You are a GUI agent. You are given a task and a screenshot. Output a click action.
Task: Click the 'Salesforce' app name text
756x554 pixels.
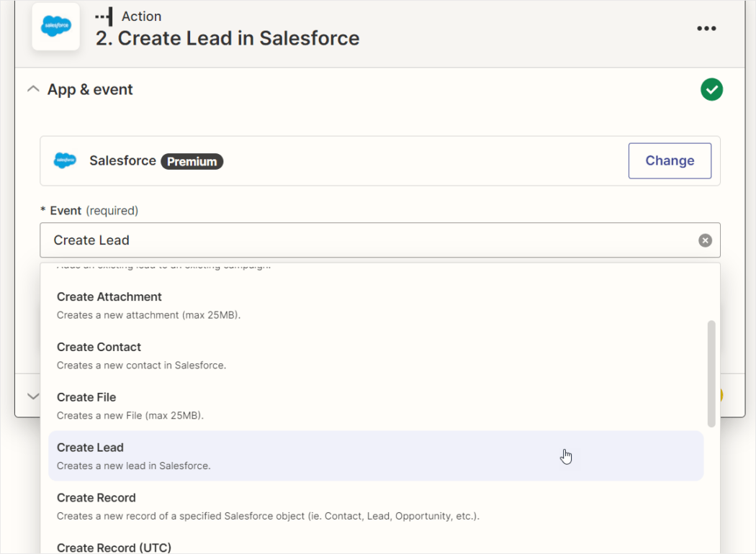coord(122,160)
